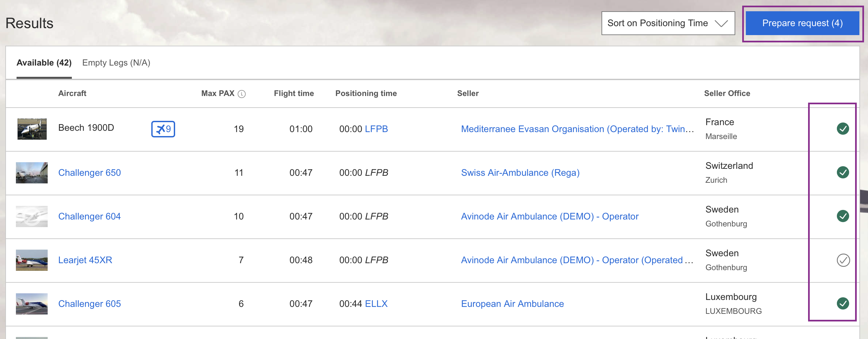868x339 pixels.
Task: Open the Mediterranee Evasan Organisation seller link
Action: (x=577, y=129)
